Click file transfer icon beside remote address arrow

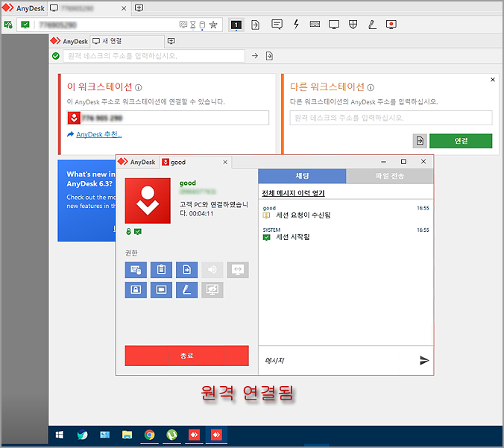269,56
